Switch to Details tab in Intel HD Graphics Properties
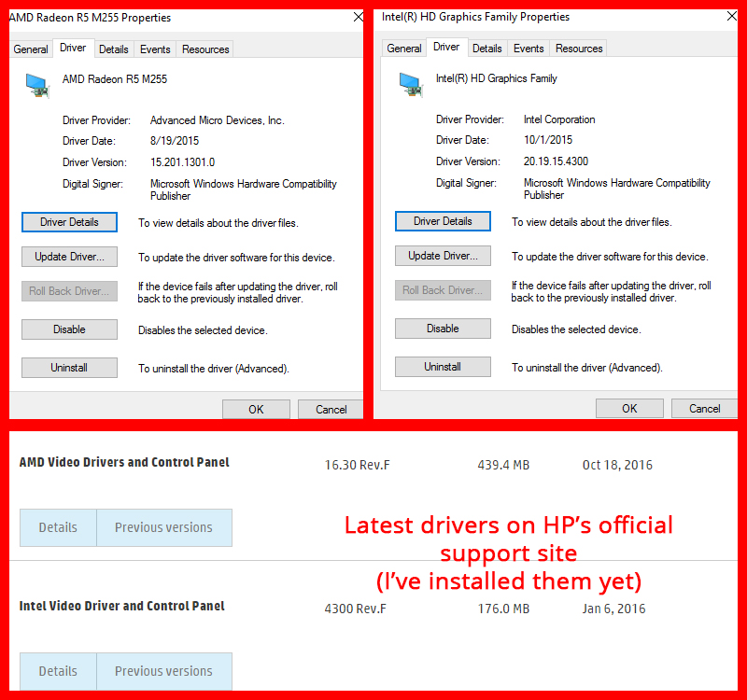The height and width of the screenshot is (700, 747). click(x=486, y=49)
